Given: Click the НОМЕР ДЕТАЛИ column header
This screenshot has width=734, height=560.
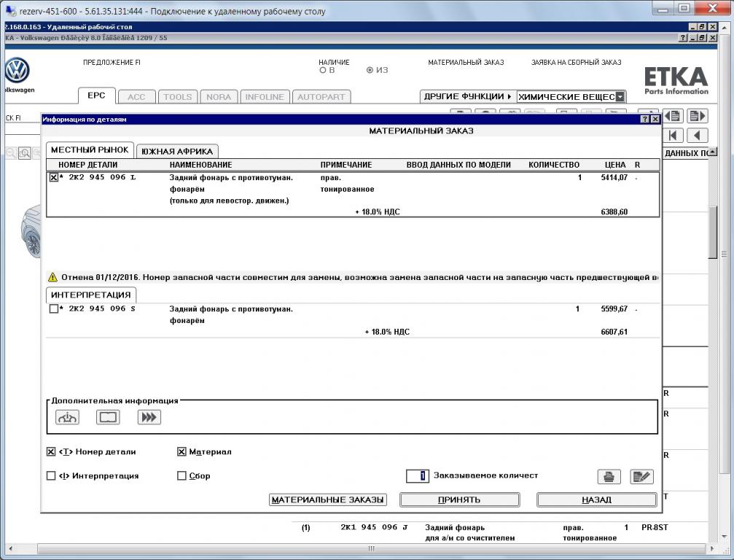Looking at the screenshot, I should tap(88, 165).
